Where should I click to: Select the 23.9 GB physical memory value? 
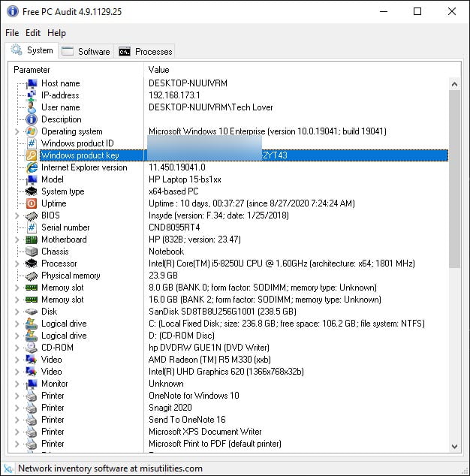[x=163, y=276]
